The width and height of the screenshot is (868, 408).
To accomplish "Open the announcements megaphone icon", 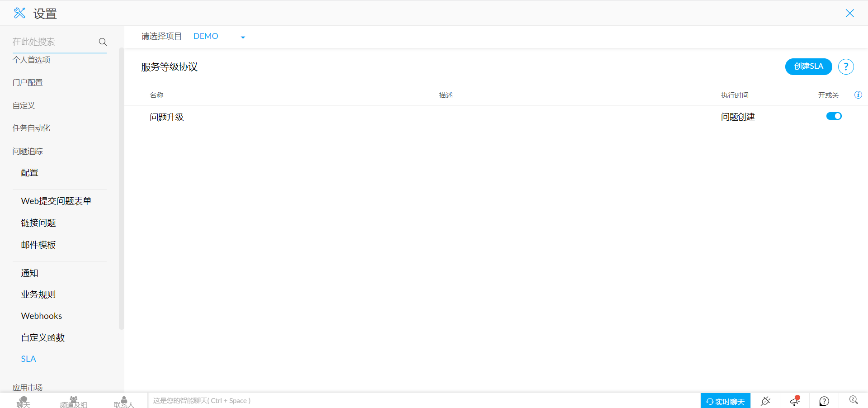I will point(795,401).
